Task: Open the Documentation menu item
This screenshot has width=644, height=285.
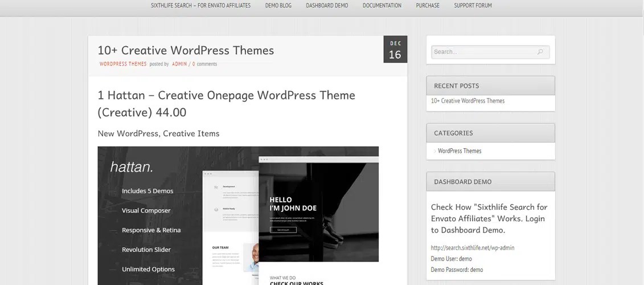Action: 382,5
